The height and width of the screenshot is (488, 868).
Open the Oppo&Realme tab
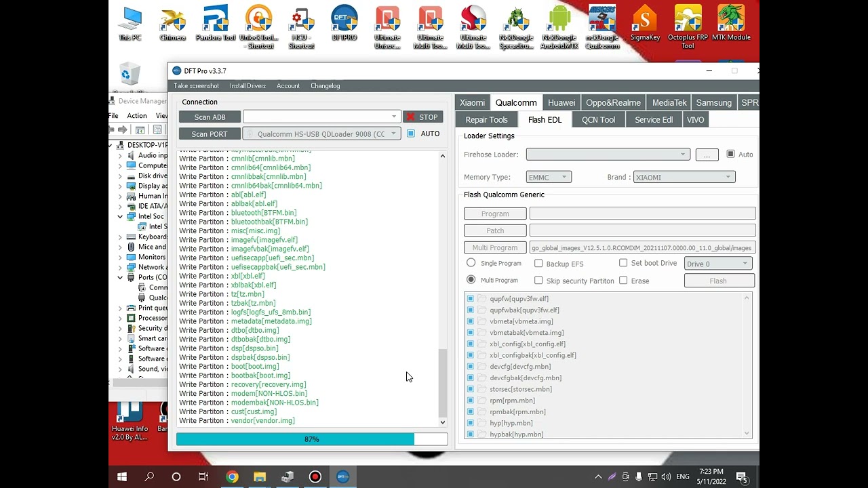click(613, 102)
